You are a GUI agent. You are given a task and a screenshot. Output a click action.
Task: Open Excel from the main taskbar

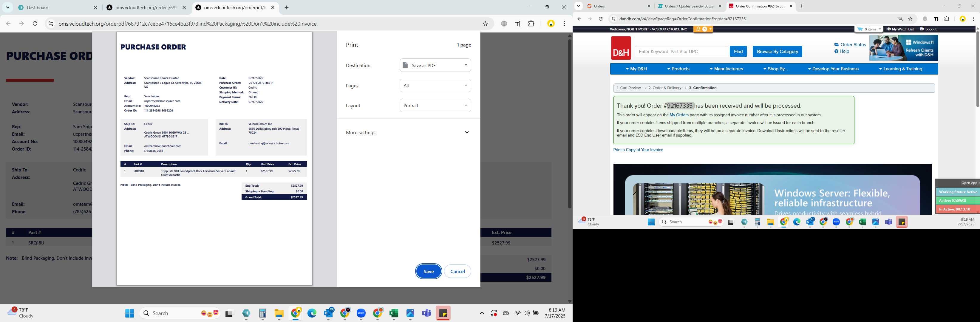pyautogui.click(x=394, y=313)
